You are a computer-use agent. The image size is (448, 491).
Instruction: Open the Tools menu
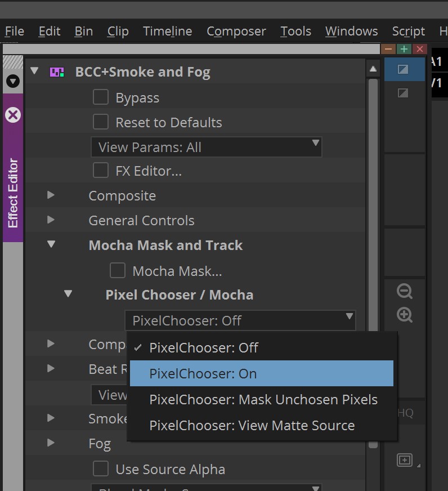pos(295,32)
